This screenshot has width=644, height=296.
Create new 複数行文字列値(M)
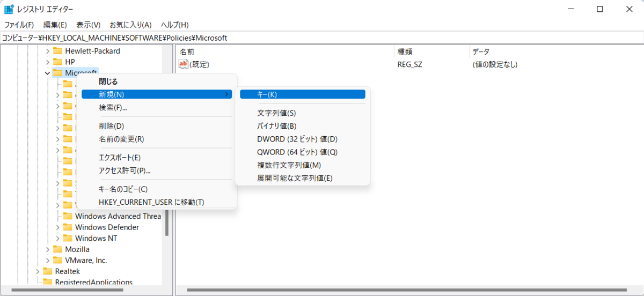tap(303, 165)
